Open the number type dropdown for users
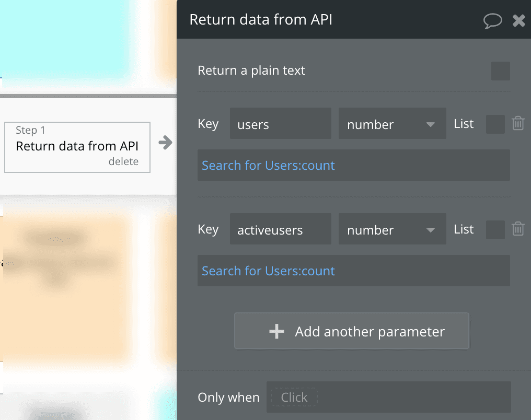Screen dimensions: 531x420 (x=392, y=124)
